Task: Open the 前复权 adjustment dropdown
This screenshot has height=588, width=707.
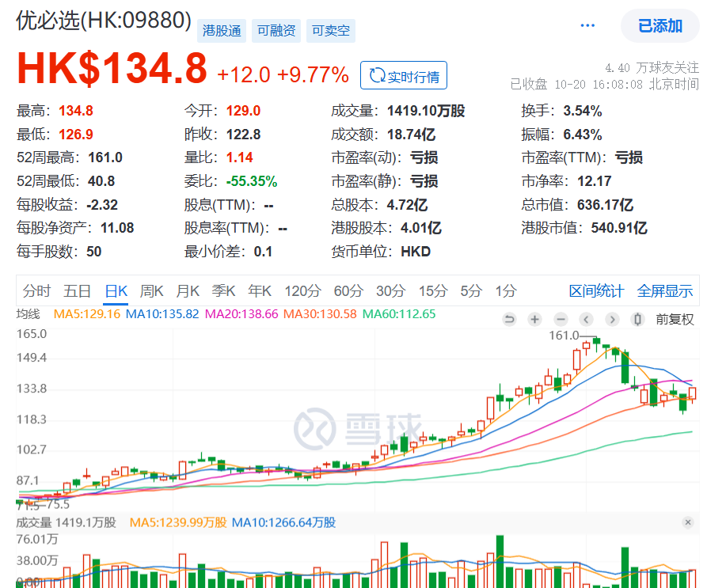Action: tap(675, 320)
